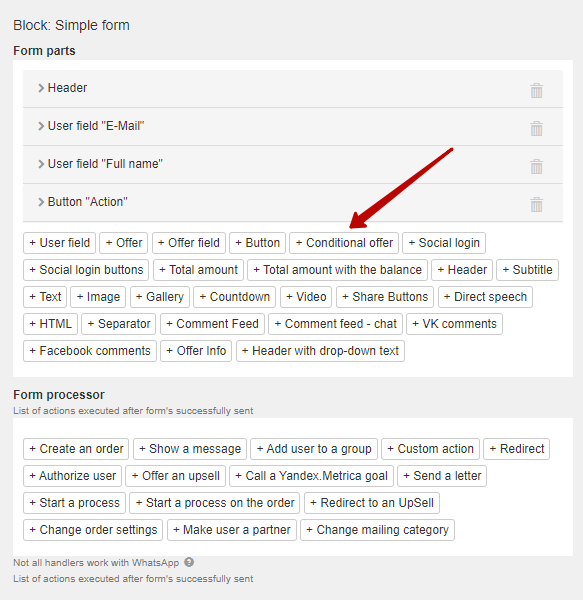
Task: Delete the Header form part via trash icon
Action: tap(536, 91)
